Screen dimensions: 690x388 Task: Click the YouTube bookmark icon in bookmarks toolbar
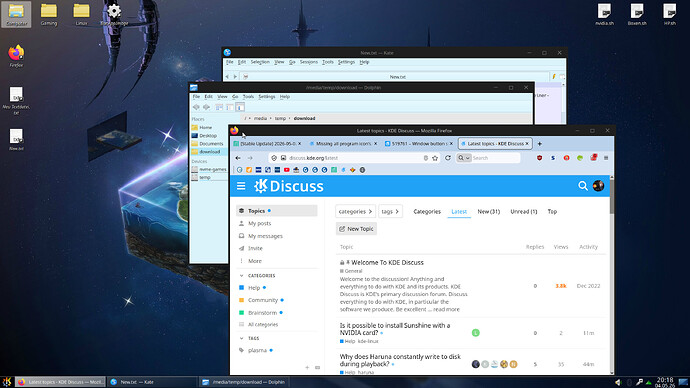[286, 170]
